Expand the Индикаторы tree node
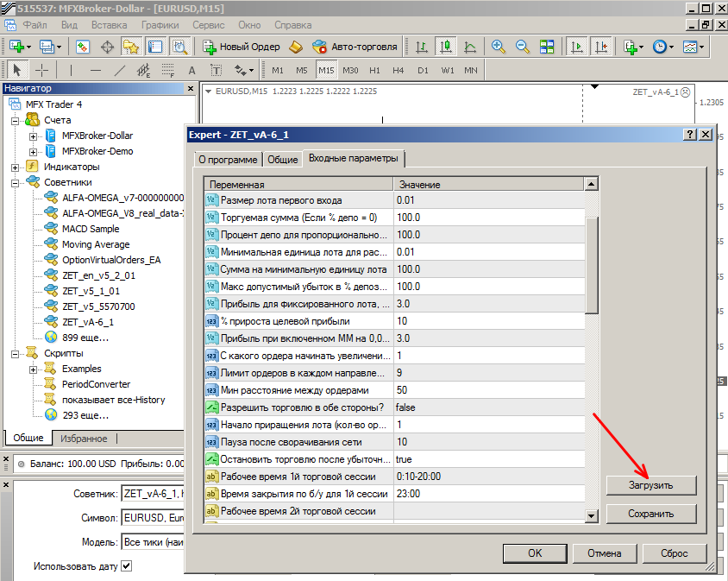 pos(16,167)
